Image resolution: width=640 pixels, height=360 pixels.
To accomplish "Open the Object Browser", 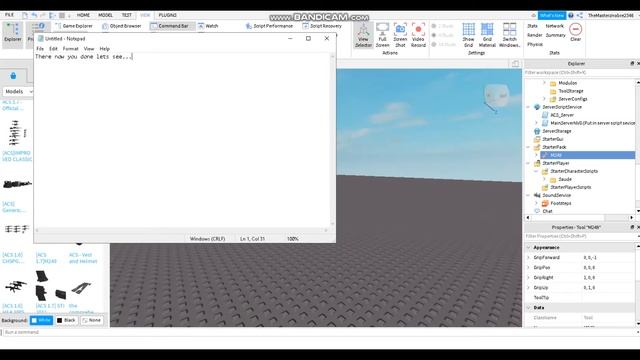I will (122, 26).
